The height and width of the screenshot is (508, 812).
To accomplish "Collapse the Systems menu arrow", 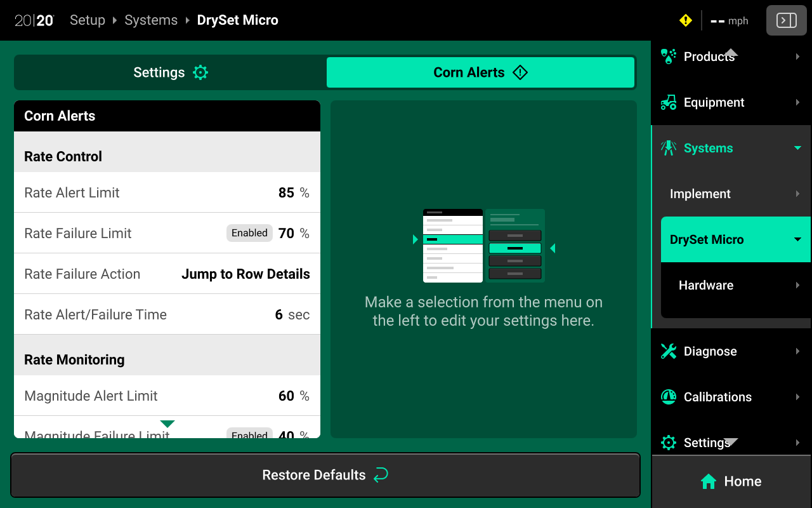I will click(x=797, y=148).
